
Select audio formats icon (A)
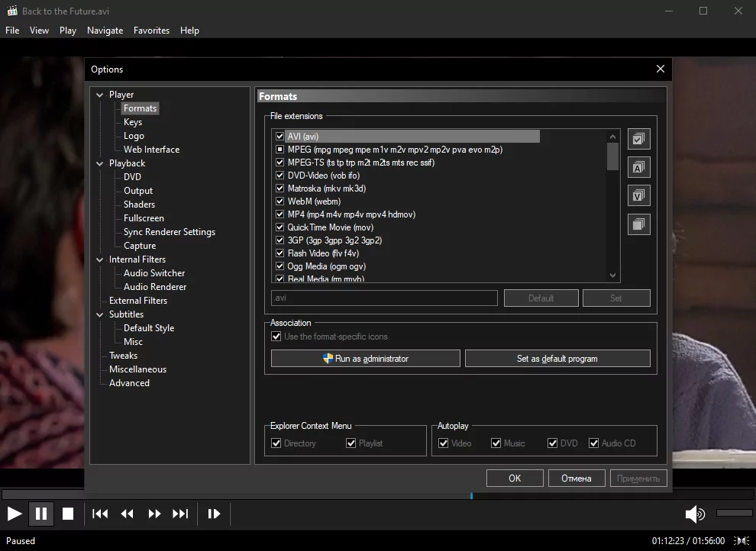(x=639, y=168)
